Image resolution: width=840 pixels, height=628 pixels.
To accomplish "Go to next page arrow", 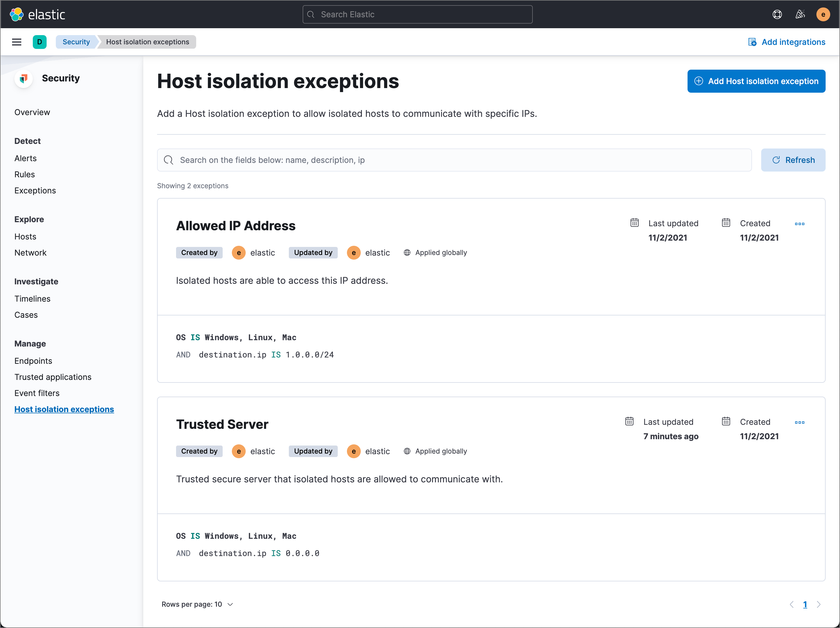I will (x=819, y=604).
